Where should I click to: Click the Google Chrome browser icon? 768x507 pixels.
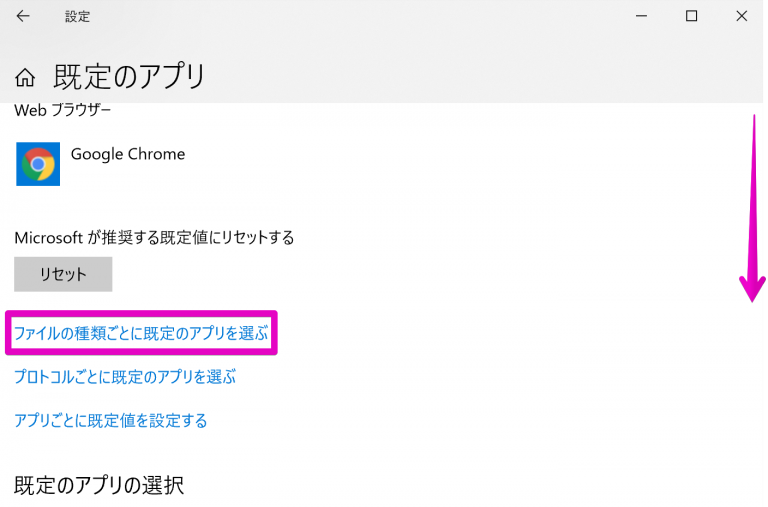point(38,164)
